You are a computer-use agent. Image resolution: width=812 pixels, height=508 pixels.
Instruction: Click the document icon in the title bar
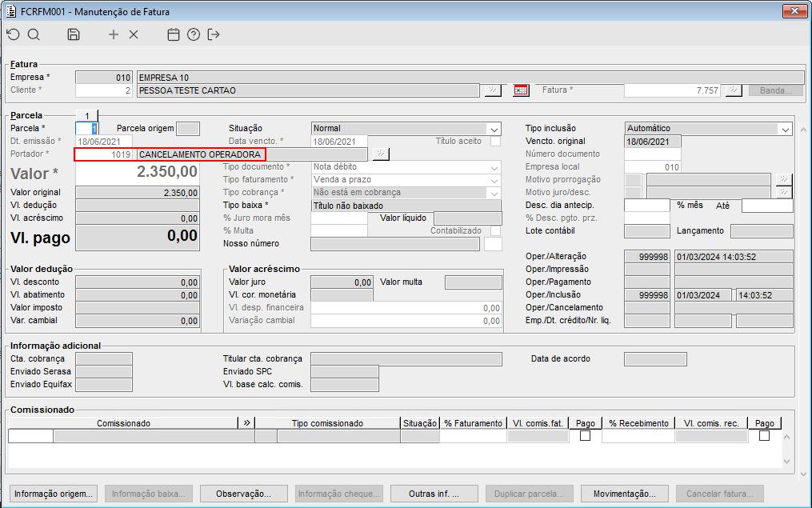click(11, 11)
